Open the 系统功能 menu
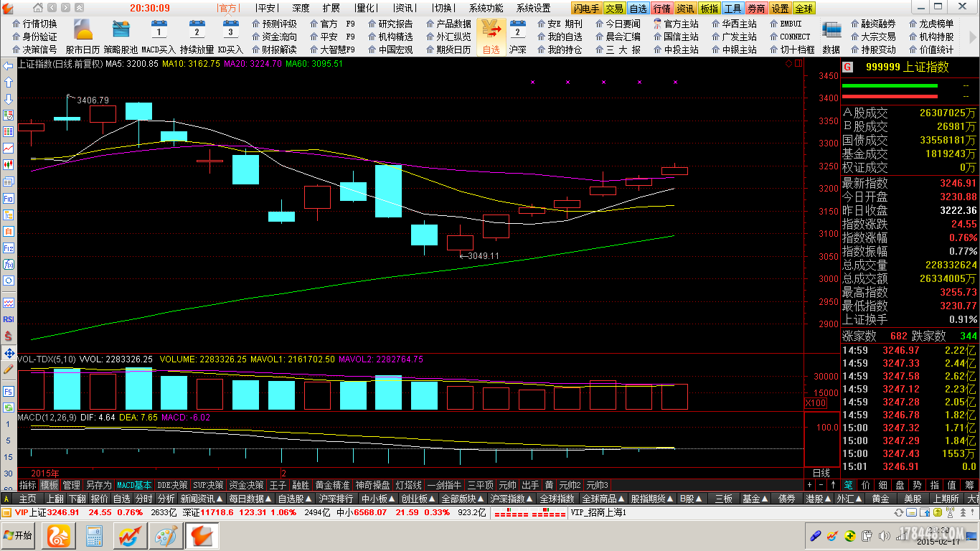 [486, 9]
